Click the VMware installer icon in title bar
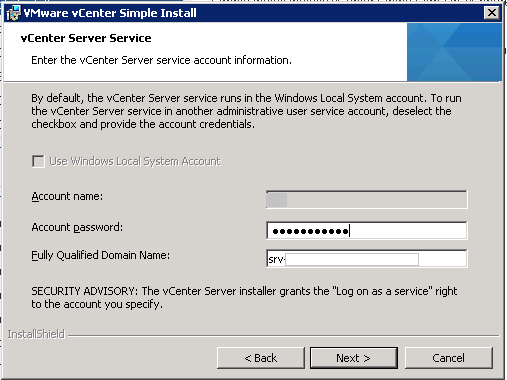Image resolution: width=507 pixels, height=380 pixels. click(x=13, y=13)
